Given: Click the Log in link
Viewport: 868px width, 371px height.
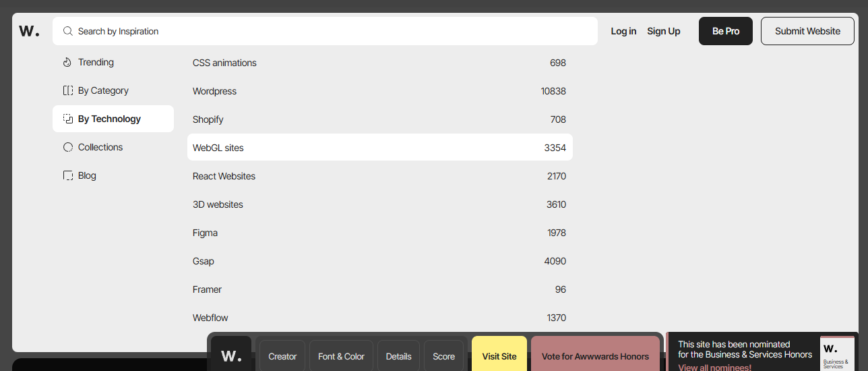Looking at the screenshot, I should point(623,31).
